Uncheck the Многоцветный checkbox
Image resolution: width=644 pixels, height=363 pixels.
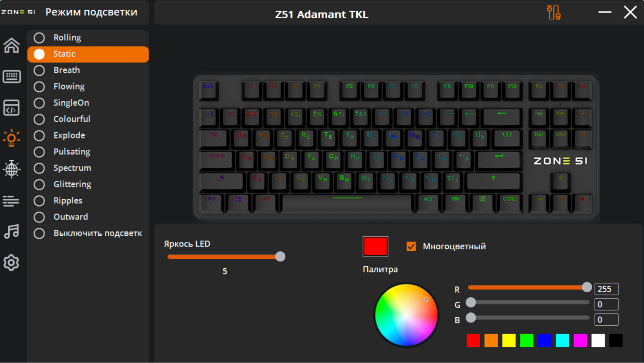(411, 246)
